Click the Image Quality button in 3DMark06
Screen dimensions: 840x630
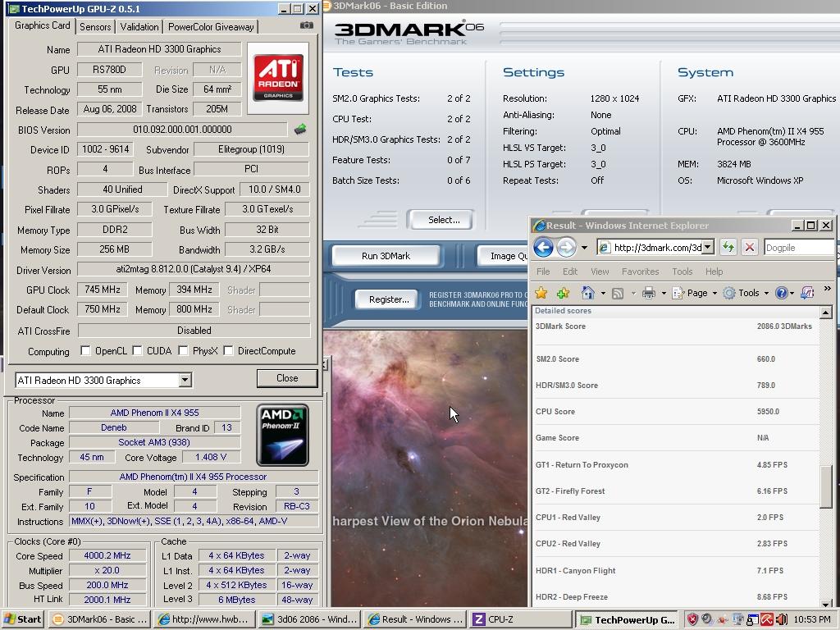tap(503, 256)
